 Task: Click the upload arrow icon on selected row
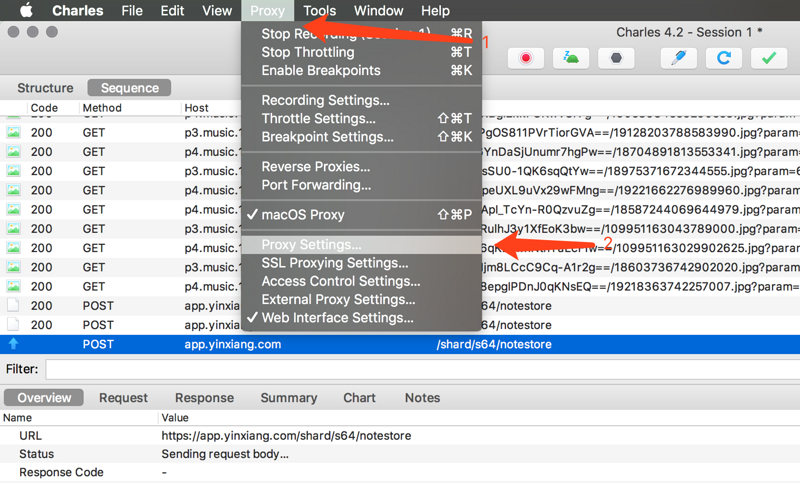(x=13, y=344)
